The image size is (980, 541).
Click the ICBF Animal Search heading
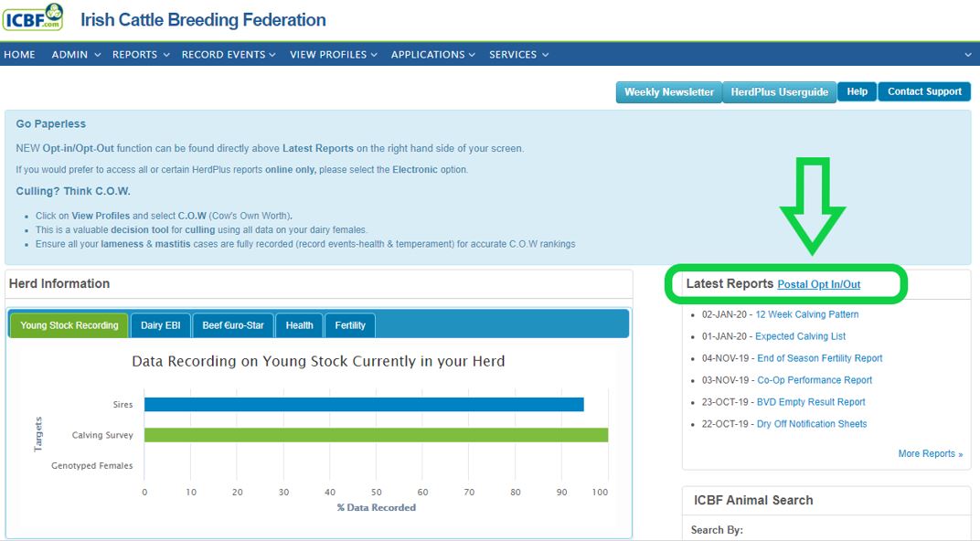click(x=753, y=501)
